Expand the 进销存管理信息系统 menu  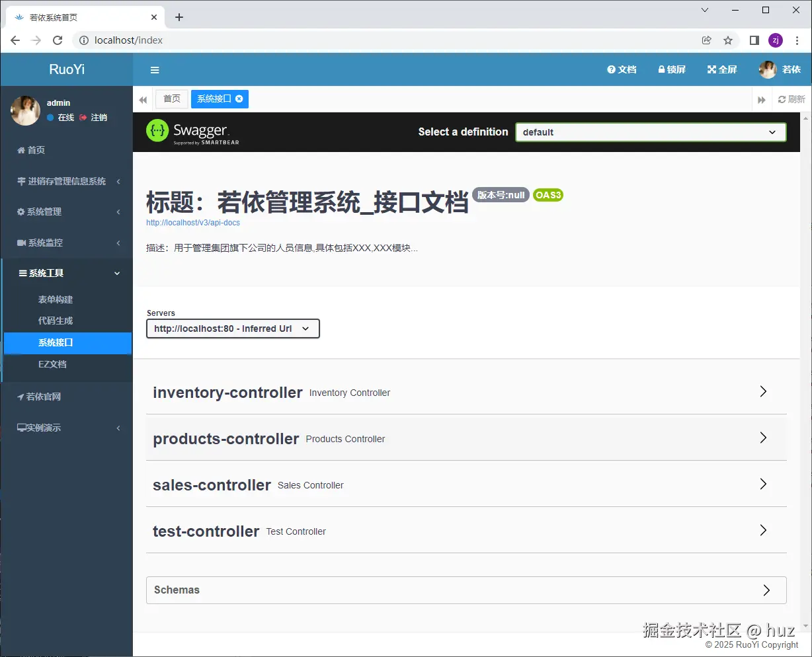(x=66, y=181)
